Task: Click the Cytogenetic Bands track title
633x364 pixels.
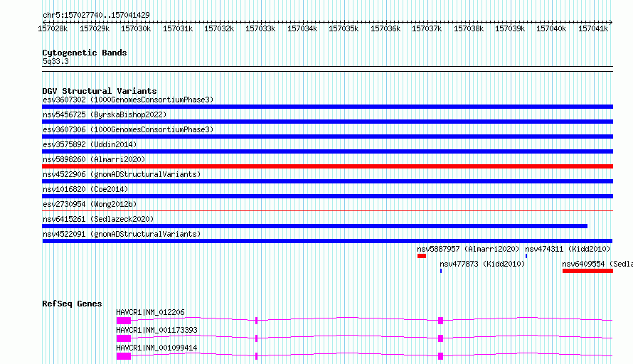Action: point(85,53)
